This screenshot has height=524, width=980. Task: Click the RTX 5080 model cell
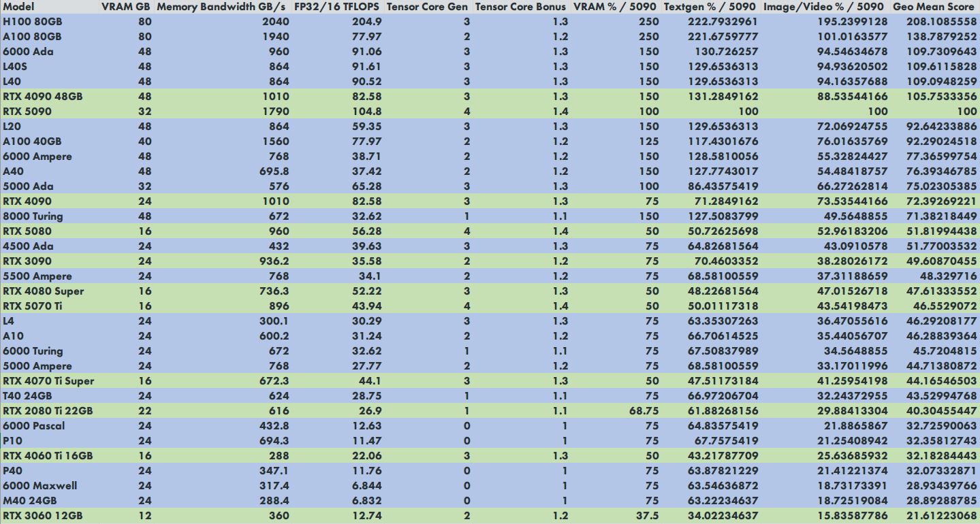[27, 231]
